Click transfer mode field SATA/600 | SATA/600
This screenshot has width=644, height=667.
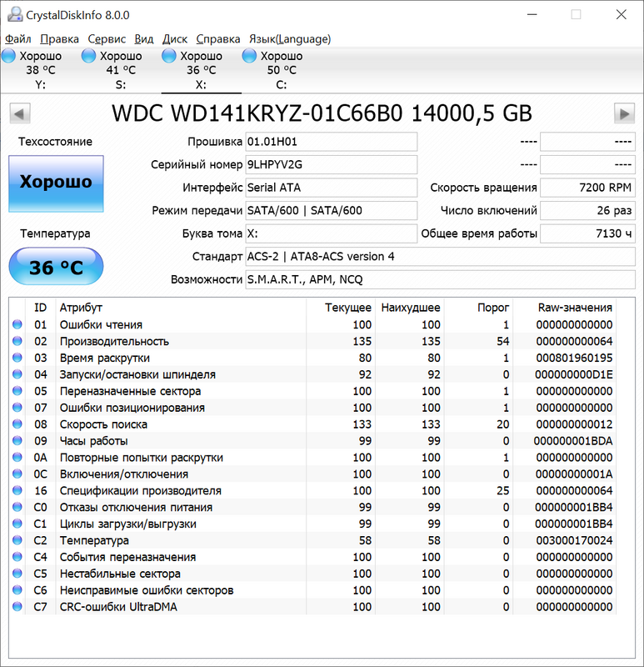[x=331, y=211]
